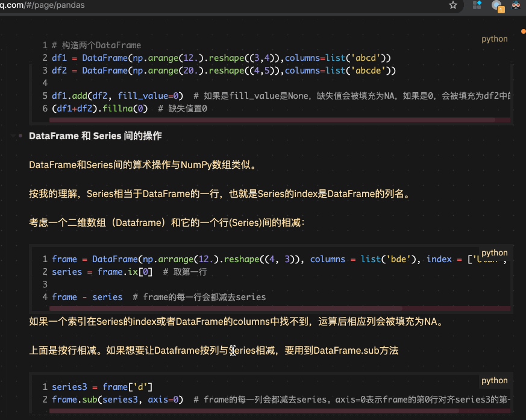Open the Darth Vader profile avatar
526x420 pixels.
515,6
